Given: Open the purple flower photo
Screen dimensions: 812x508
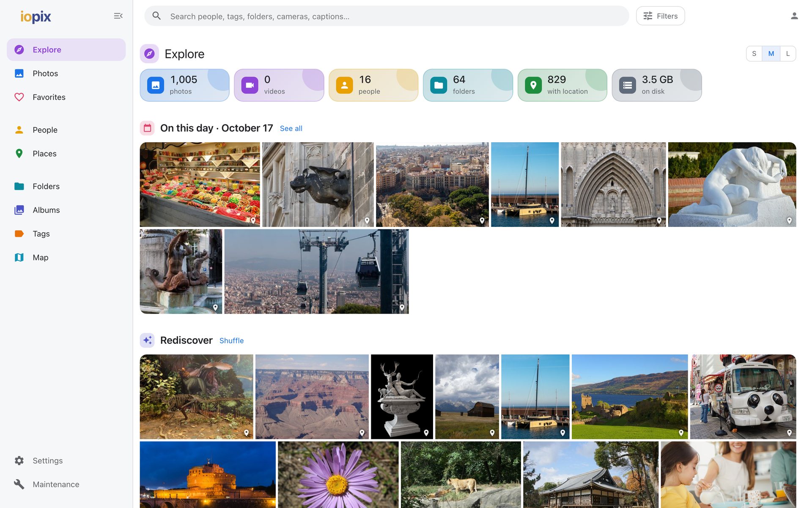Looking at the screenshot, I should pos(338,475).
